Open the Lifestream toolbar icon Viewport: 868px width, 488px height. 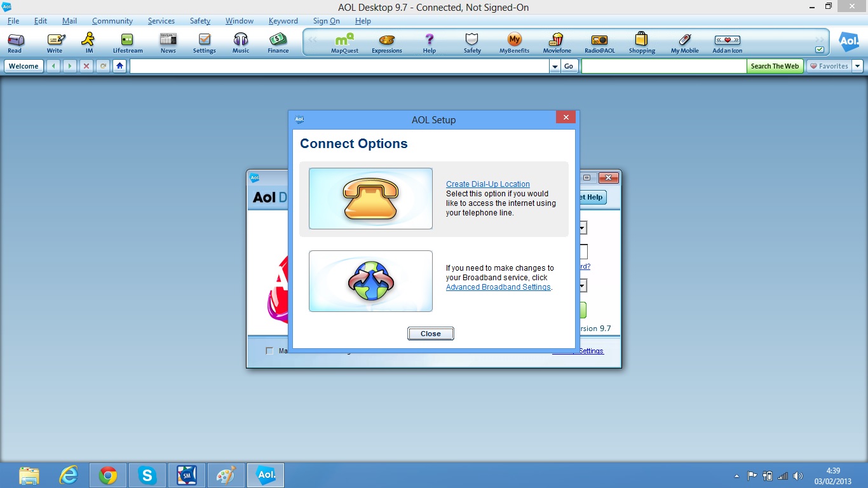point(128,43)
